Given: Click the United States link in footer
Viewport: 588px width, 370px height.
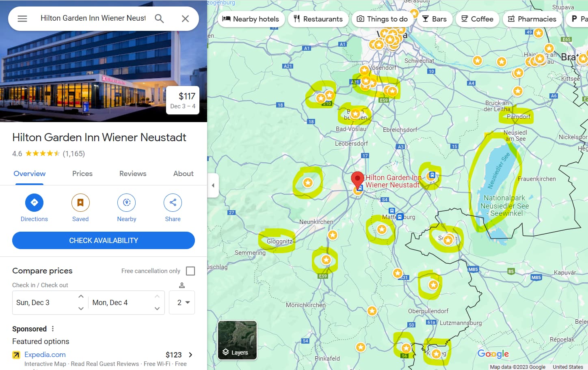Looking at the screenshot, I should point(568,367).
